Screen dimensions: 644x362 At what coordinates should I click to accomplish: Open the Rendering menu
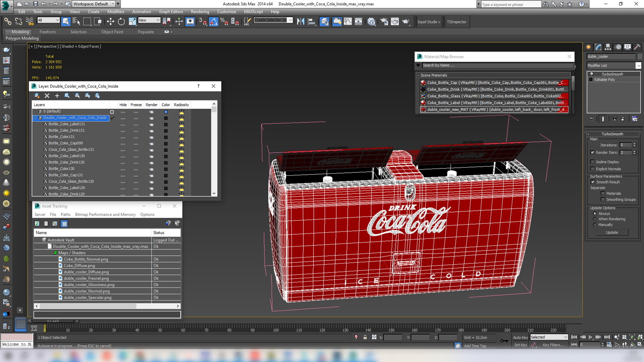[200, 12]
